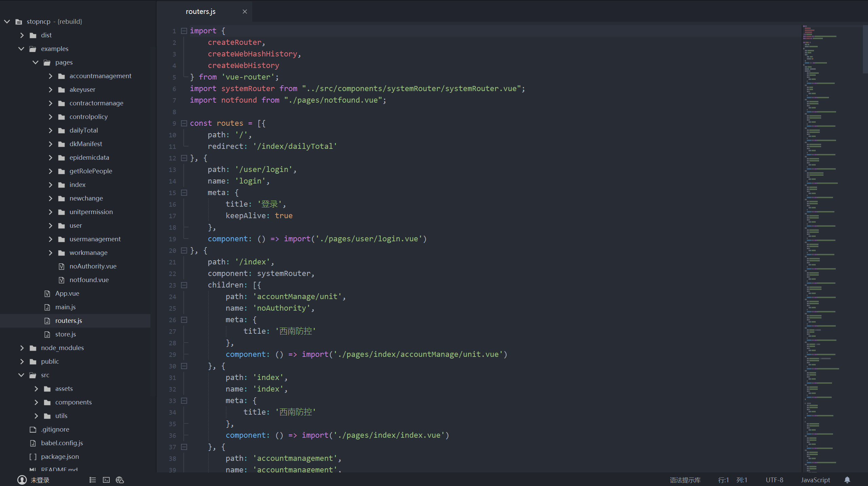Viewport: 868px width, 486px height.
Task: Fold the meta block at line 33
Action: click(x=184, y=401)
